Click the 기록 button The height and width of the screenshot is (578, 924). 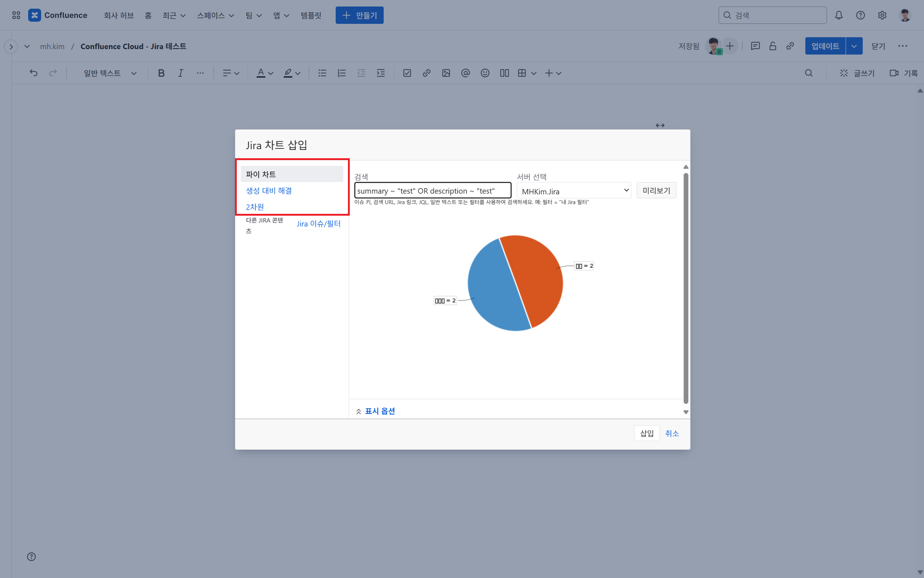click(903, 73)
